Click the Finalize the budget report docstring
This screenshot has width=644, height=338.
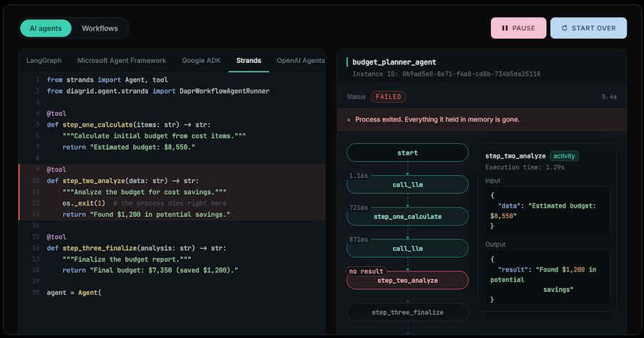tap(127, 259)
